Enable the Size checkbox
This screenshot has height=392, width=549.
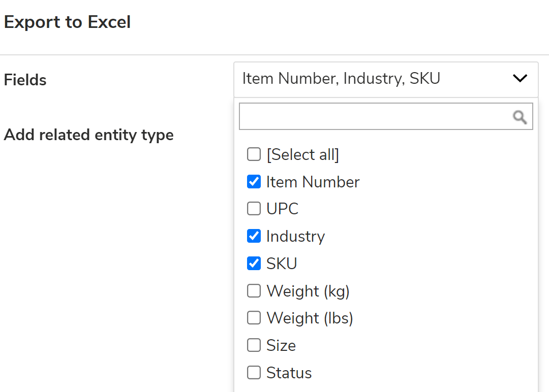click(x=254, y=345)
